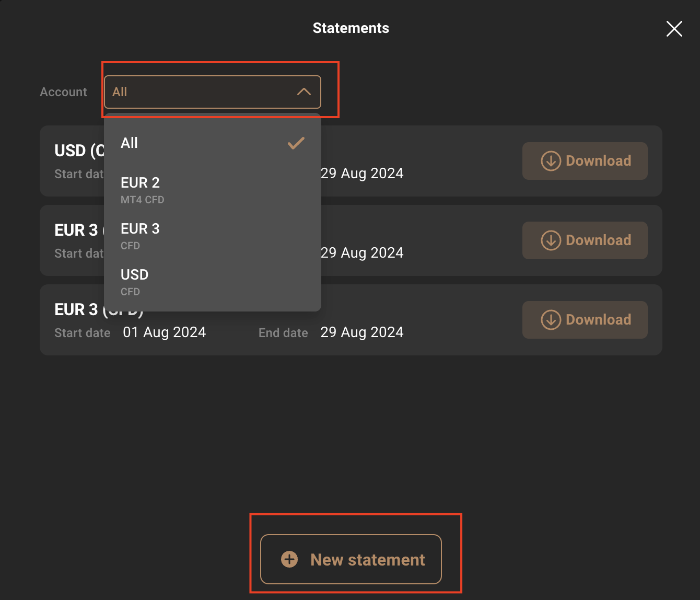Click the plus icon beside New statement
Screen dimensions: 700x600
289,559
